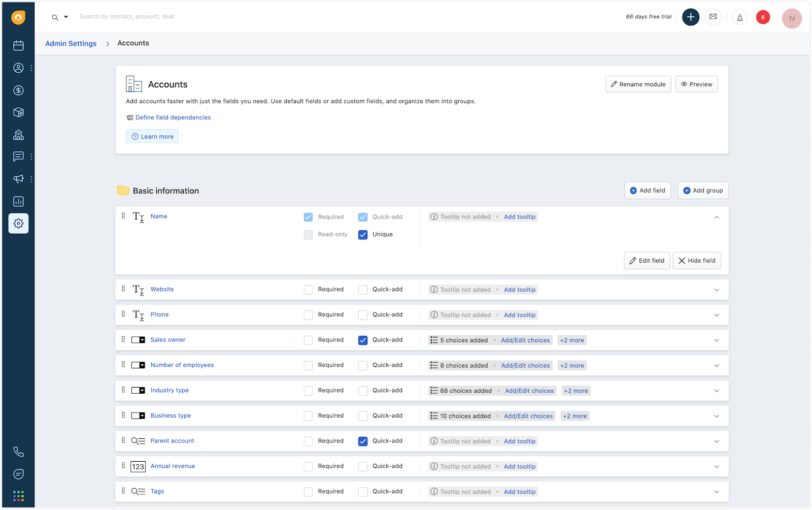Open more options beside Conversations sidebar icon
Screen dimensions: 812x510
[x=31, y=156]
